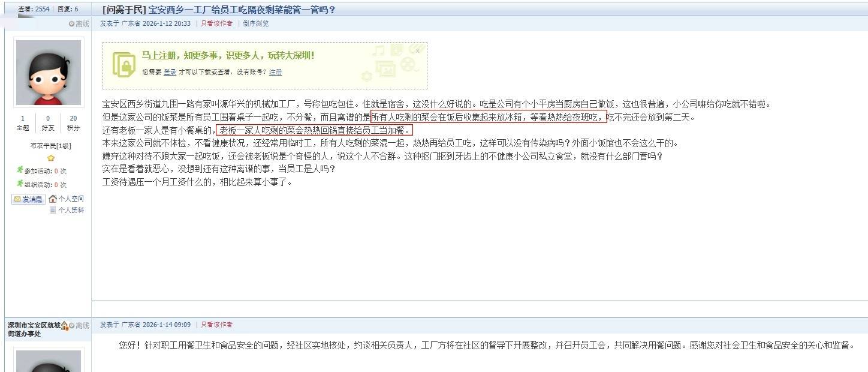Viewport: 868px width, 372px height.
Task: Open 个人资料 document icon link
Action: [x=53, y=210]
